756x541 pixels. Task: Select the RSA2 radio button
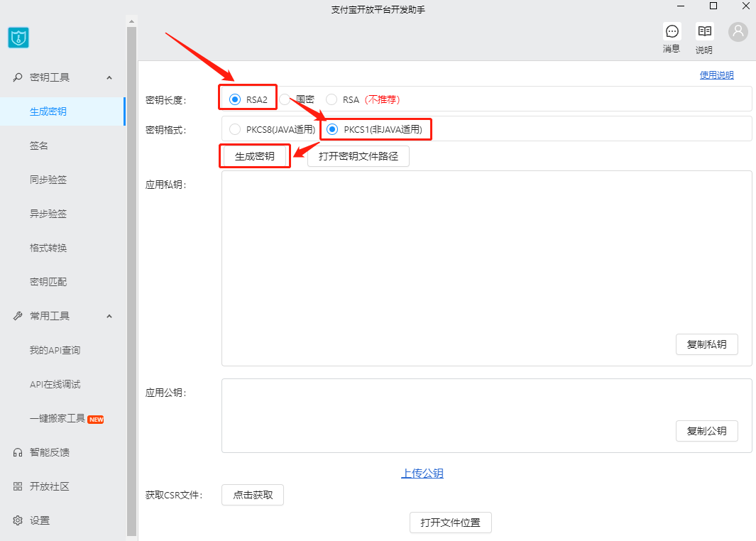point(235,99)
